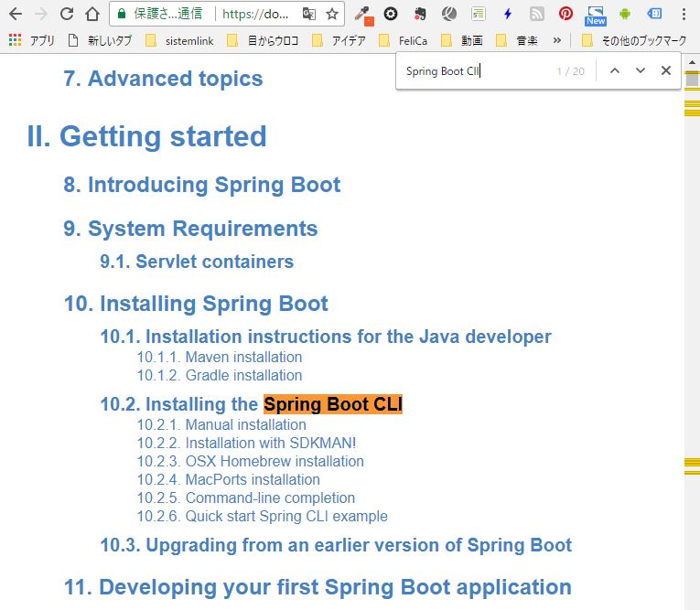Click the scrollbar up arrow
This screenshot has height=610, width=700.
point(692,62)
